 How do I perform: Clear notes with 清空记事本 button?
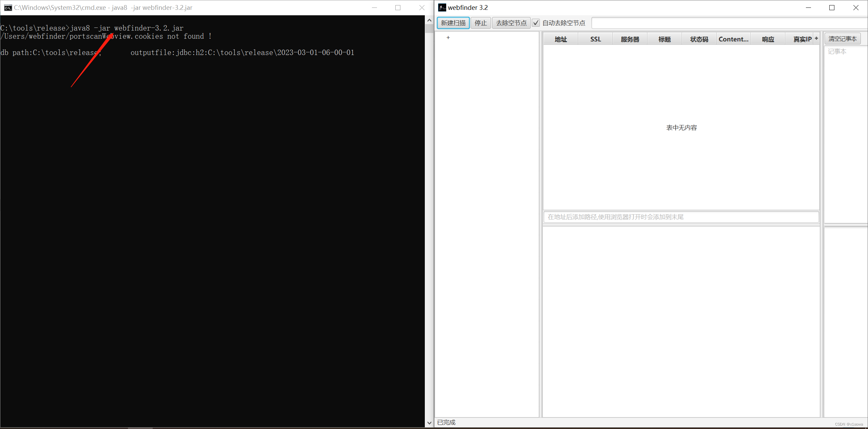click(x=843, y=39)
